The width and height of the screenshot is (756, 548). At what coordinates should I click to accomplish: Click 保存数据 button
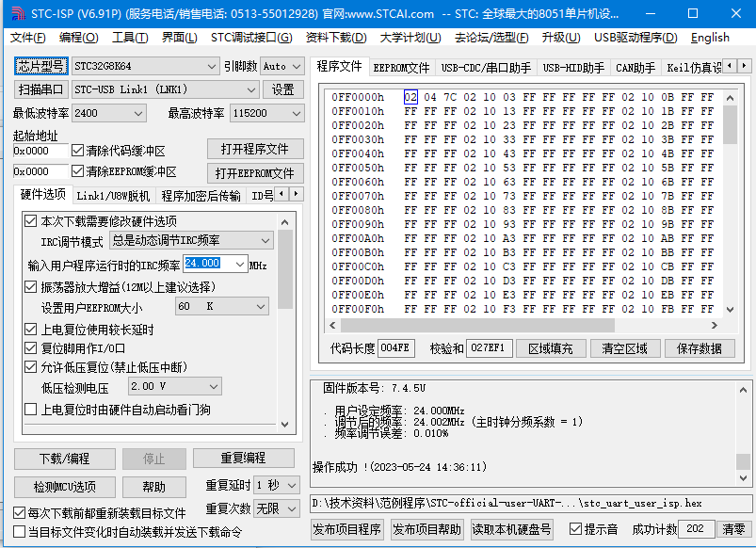pos(700,348)
